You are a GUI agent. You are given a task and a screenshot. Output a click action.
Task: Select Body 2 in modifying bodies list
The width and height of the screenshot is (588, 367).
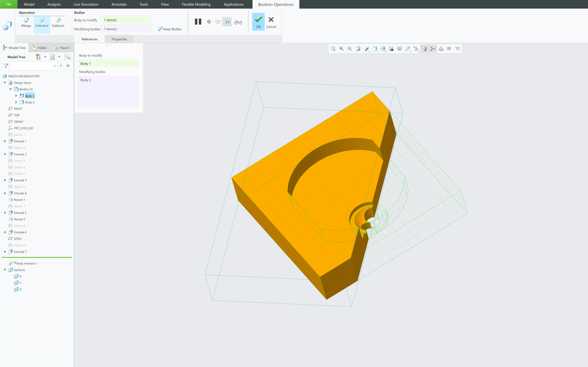click(x=85, y=80)
